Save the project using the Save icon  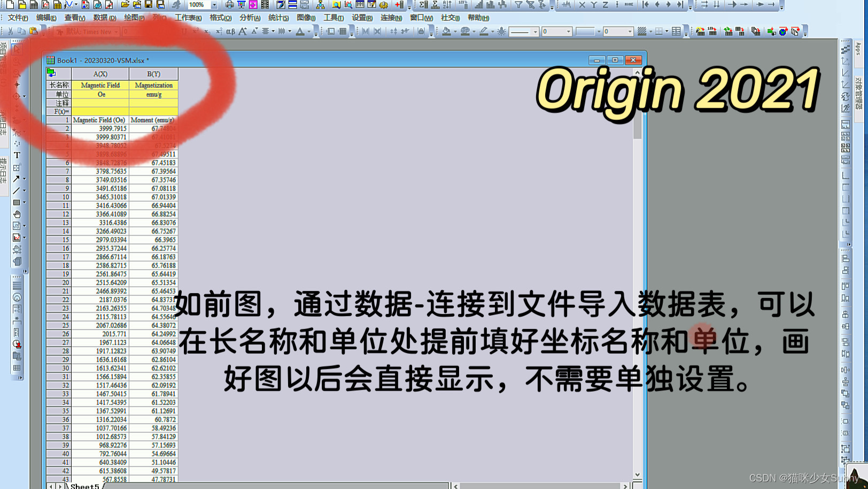tap(148, 4)
